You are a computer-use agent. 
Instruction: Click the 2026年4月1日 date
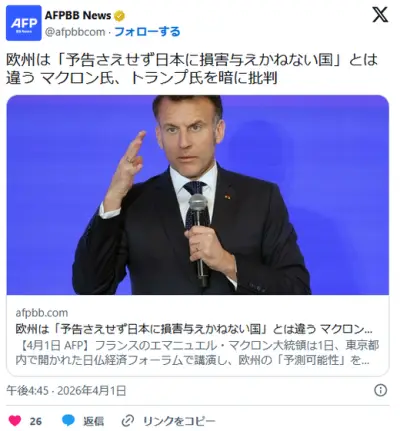(x=92, y=390)
